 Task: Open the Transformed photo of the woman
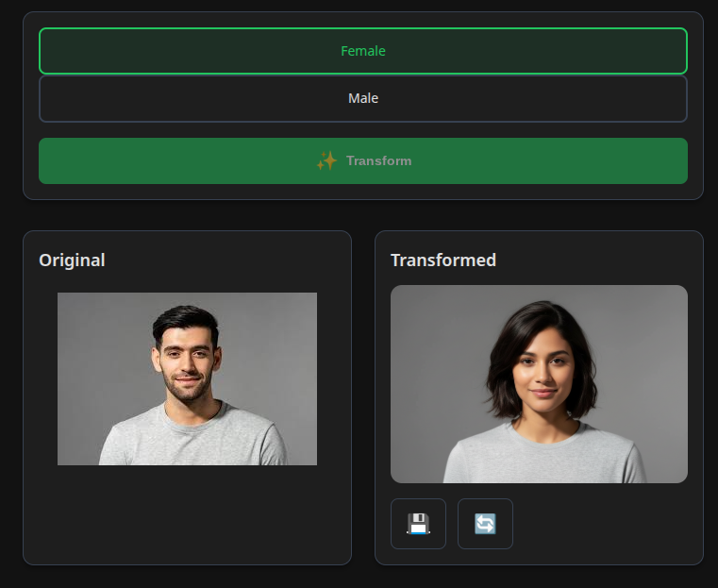(539, 384)
